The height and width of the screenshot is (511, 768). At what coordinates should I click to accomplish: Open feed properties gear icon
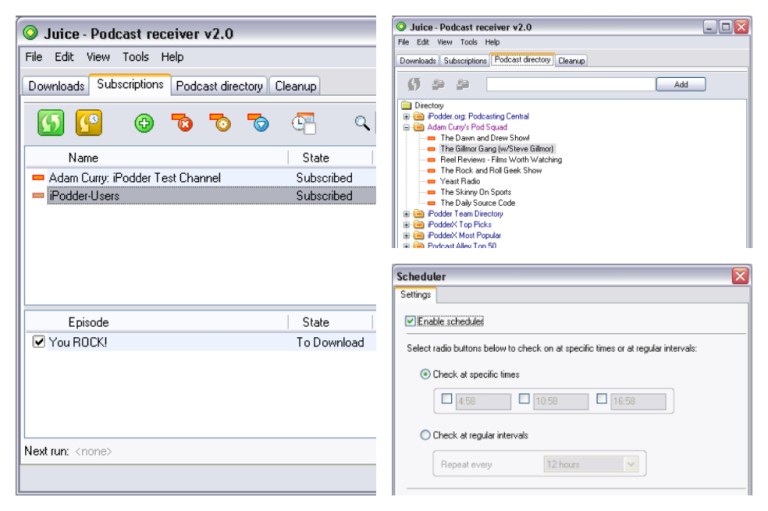pos(220,122)
